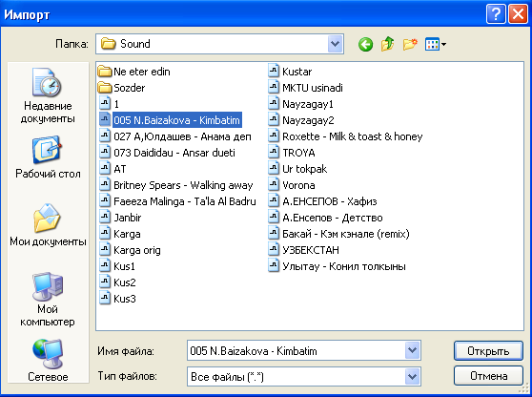Select the Ne eter edin folder icon
Screen dimensions: 532x397
tap(105, 72)
